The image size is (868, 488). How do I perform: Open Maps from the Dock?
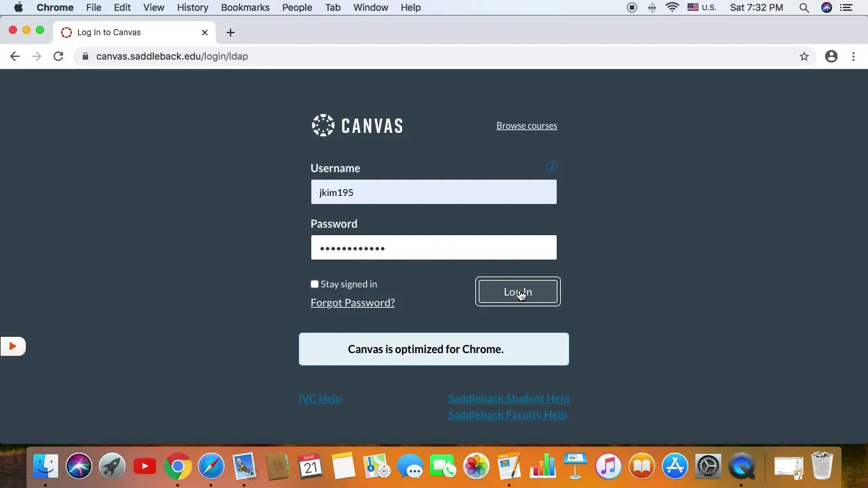click(x=377, y=466)
